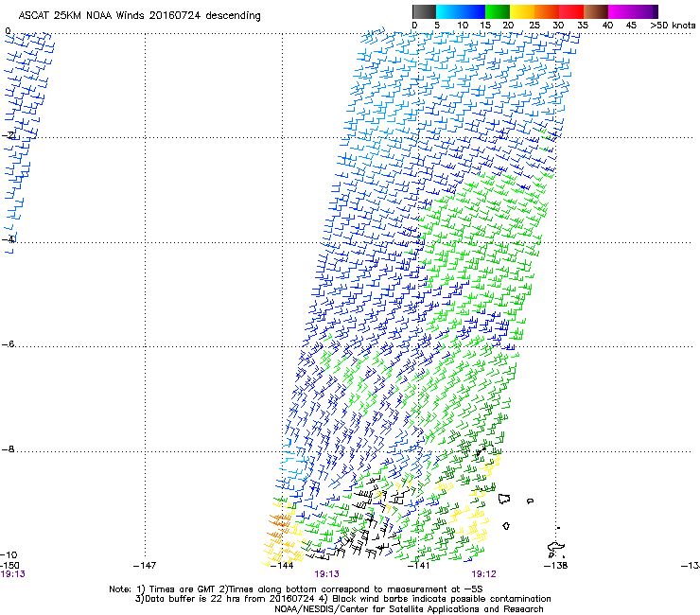Click the '>50 knots' legend label
This screenshot has height=615, width=700.
click(x=673, y=26)
